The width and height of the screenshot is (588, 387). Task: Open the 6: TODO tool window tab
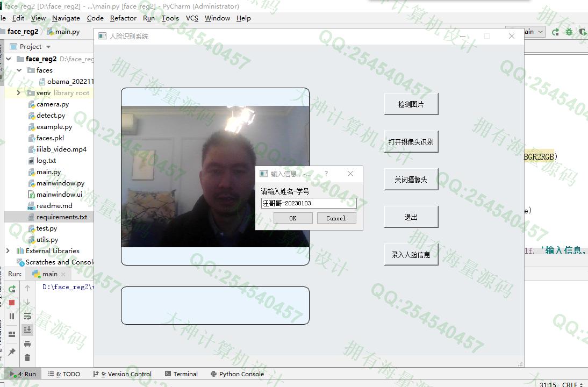click(64, 374)
